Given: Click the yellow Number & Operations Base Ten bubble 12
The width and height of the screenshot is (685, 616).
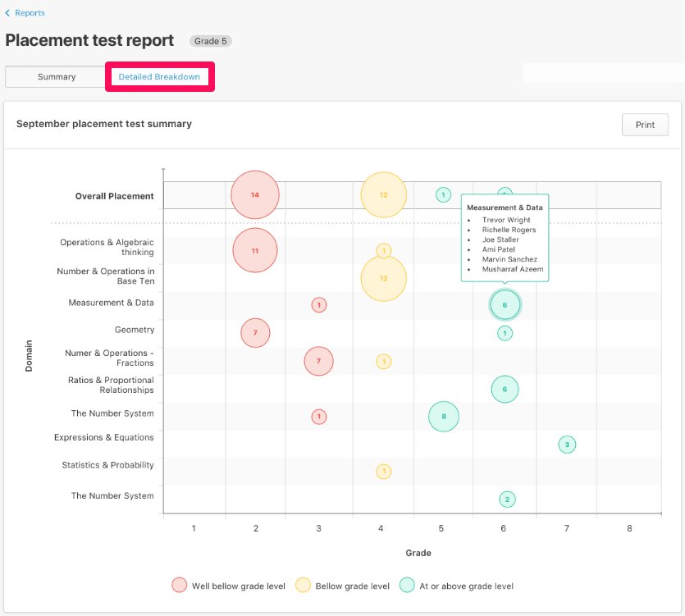Looking at the screenshot, I should click(383, 278).
